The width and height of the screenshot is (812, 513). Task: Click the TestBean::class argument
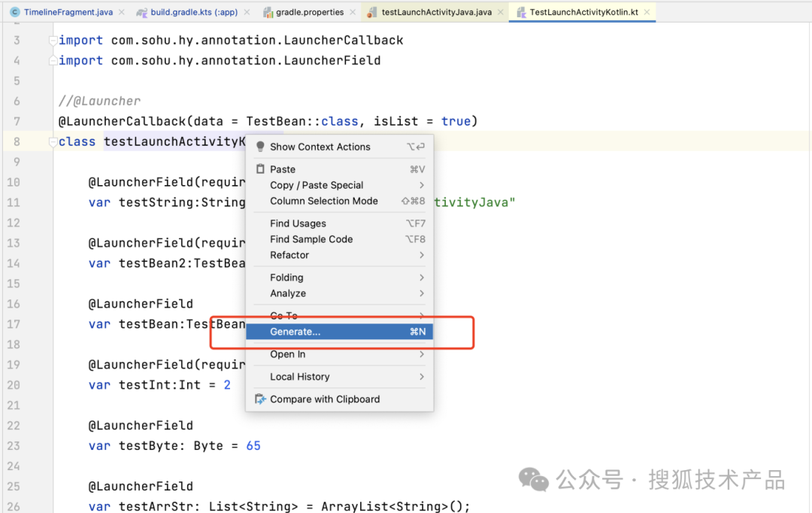pos(302,121)
